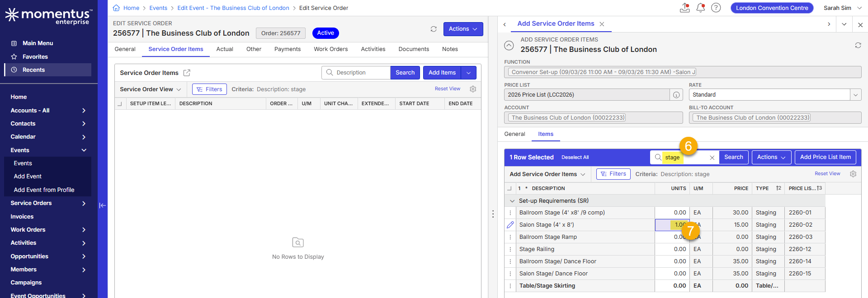Click the Add Price List Item button

point(826,157)
